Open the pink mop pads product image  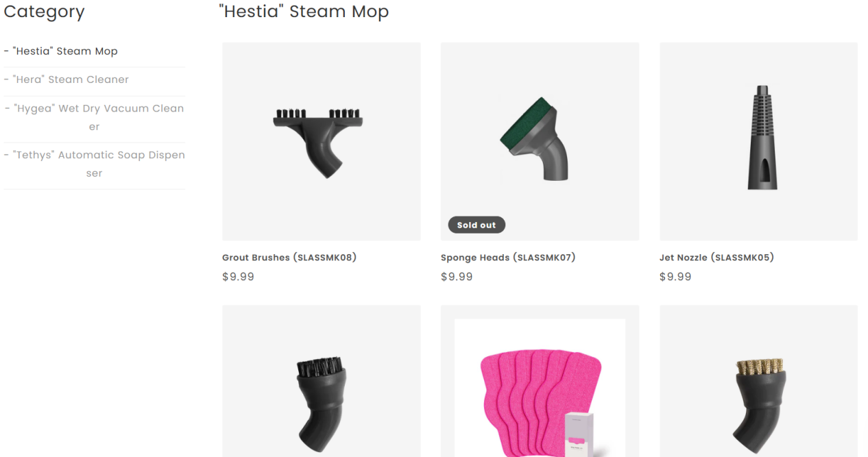click(540, 381)
